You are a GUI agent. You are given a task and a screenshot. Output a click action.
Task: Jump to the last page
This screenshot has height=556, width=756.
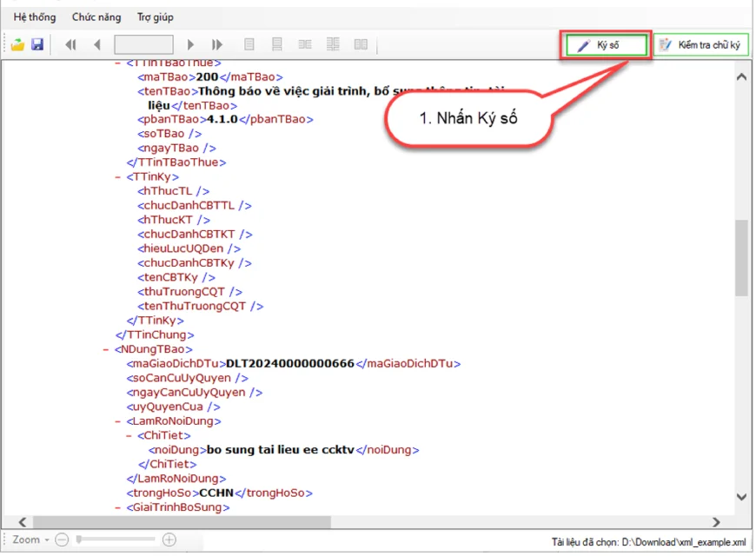click(217, 45)
